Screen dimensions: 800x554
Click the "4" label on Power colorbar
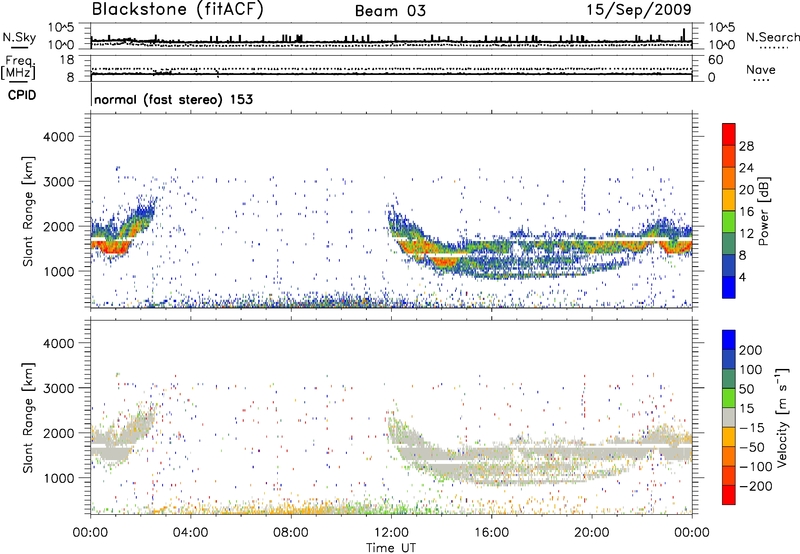click(x=743, y=277)
